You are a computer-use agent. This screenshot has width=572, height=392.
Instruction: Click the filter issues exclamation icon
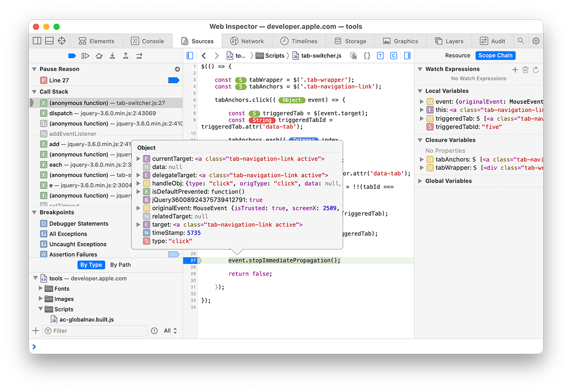click(x=154, y=331)
